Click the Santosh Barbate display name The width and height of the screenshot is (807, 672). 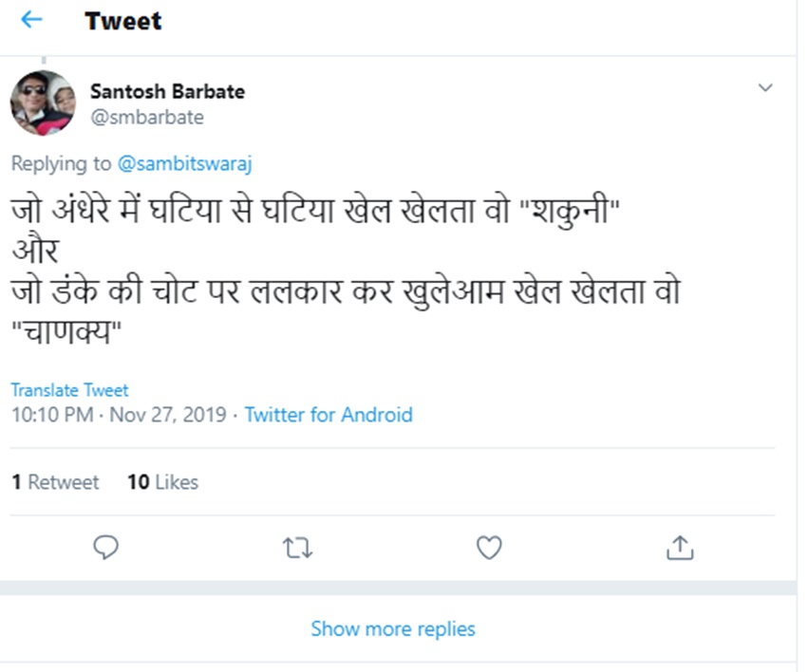(x=167, y=92)
